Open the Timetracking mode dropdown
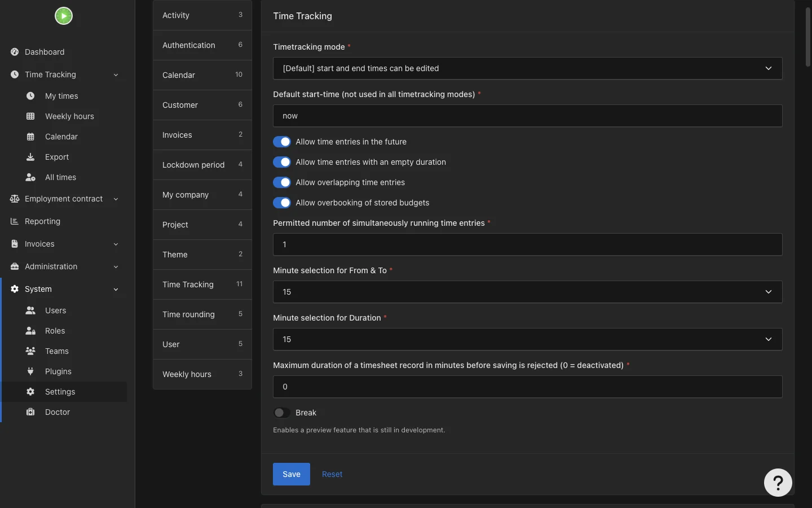The width and height of the screenshot is (812, 508). pos(527,68)
